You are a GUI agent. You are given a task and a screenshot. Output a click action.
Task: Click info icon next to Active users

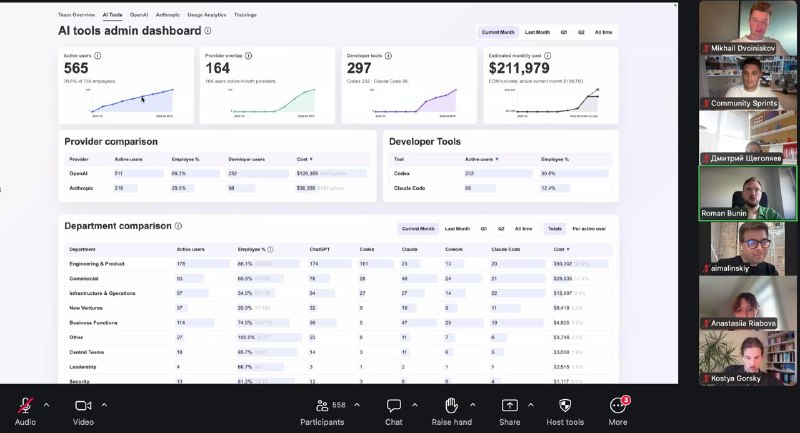[97, 56]
